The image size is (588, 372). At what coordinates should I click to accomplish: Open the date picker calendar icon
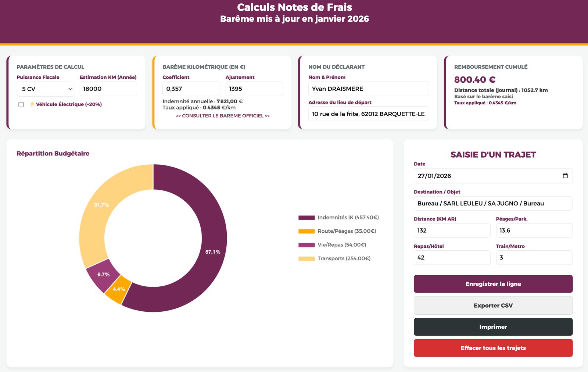coord(565,176)
